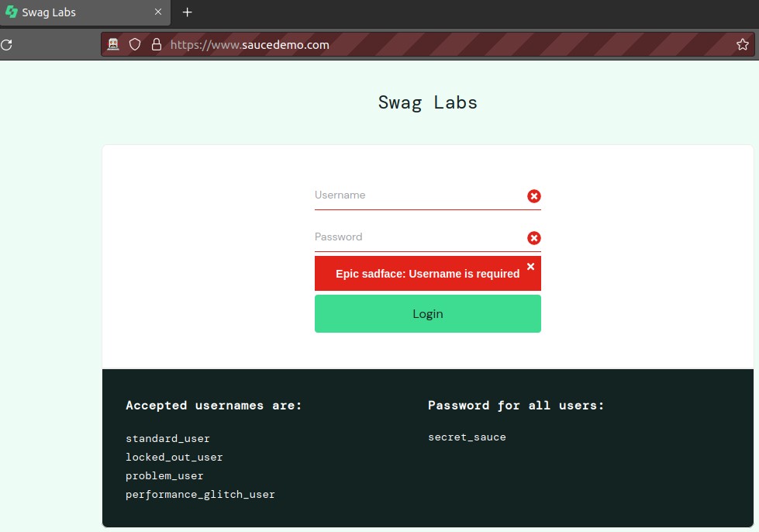Click the Swag Labs tab favicon
759x532 pixels.
[12, 12]
